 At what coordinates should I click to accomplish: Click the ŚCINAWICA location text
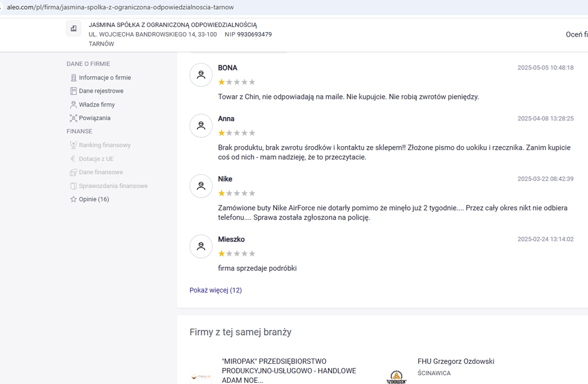434,373
